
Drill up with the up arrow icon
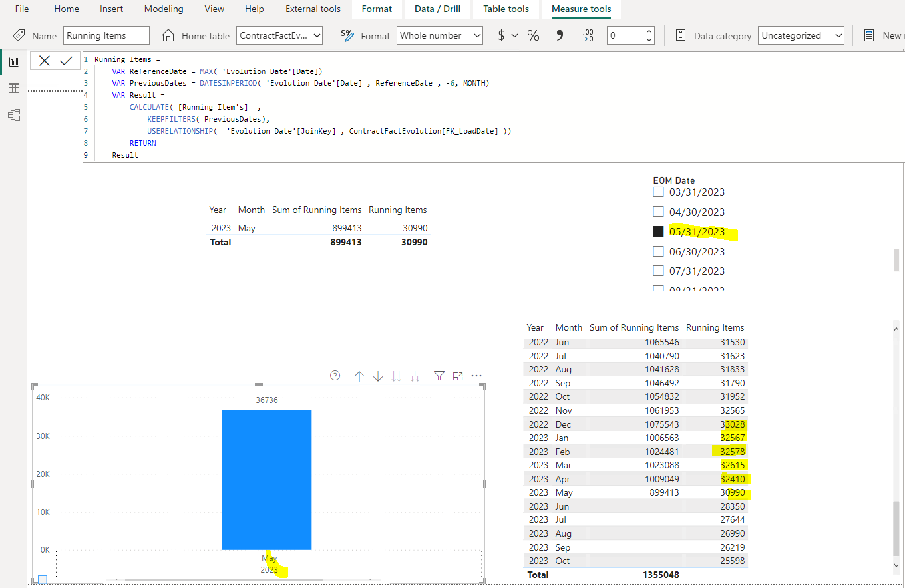point(359,376)
